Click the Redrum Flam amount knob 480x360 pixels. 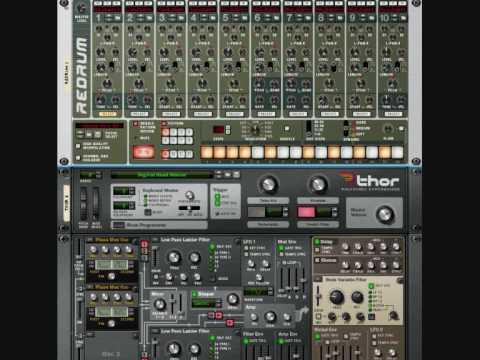pyautogui.click(x=388, y=129)
